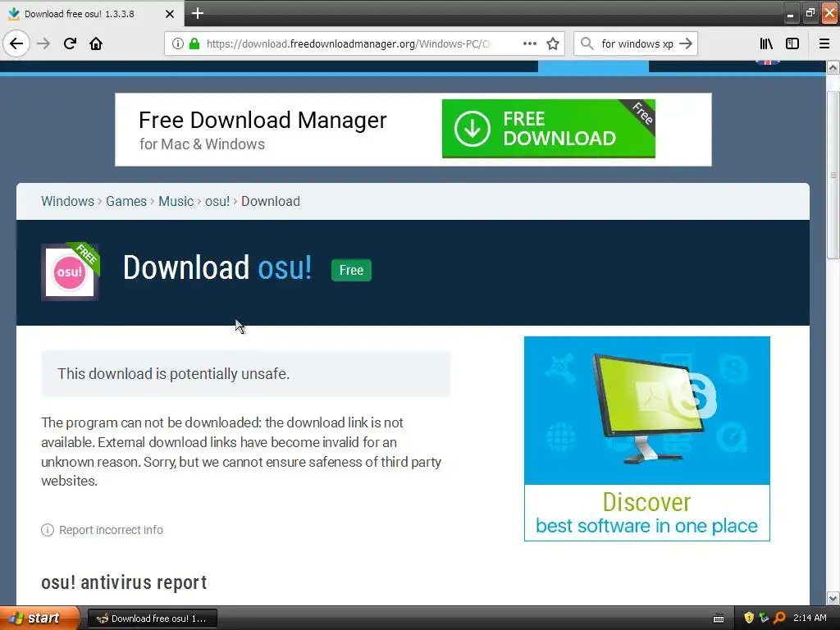
Task: Select Download free osu! taskbar button
Action: 152,619
